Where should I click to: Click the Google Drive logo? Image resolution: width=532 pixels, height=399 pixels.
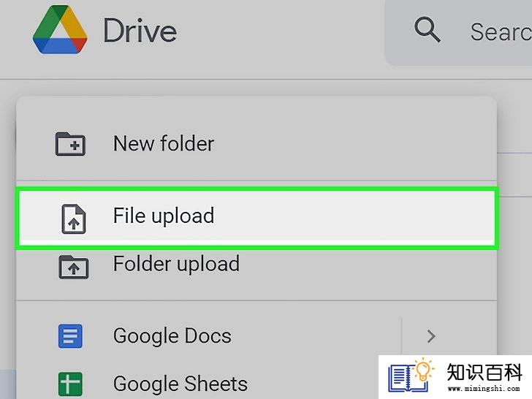(60, 30)
